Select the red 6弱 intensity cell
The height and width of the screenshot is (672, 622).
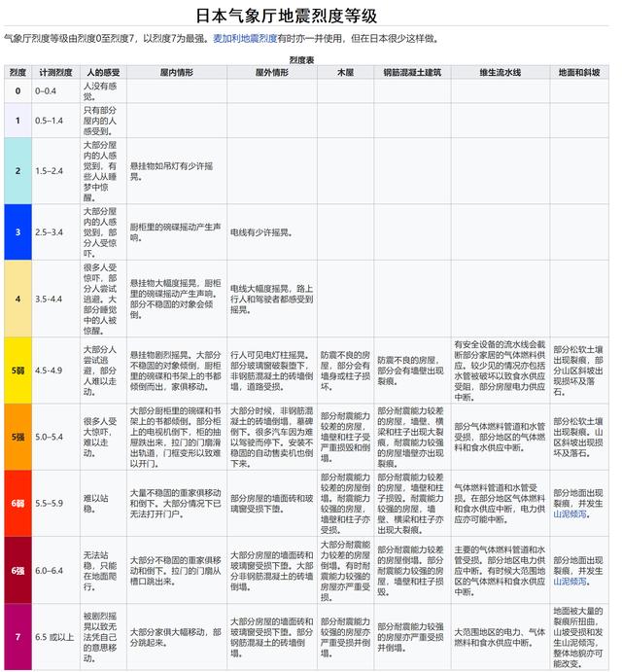click(17, 503)
